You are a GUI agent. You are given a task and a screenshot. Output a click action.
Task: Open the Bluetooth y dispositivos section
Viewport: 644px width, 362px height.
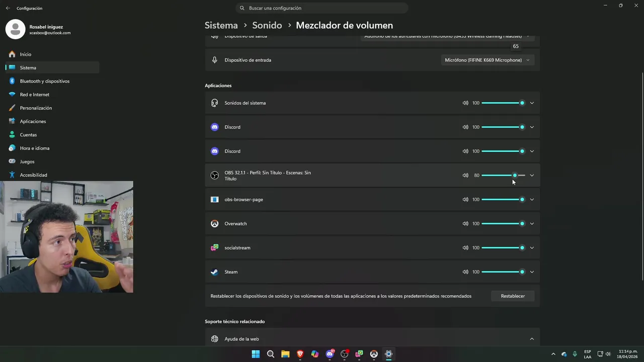[x=52, y=81]
